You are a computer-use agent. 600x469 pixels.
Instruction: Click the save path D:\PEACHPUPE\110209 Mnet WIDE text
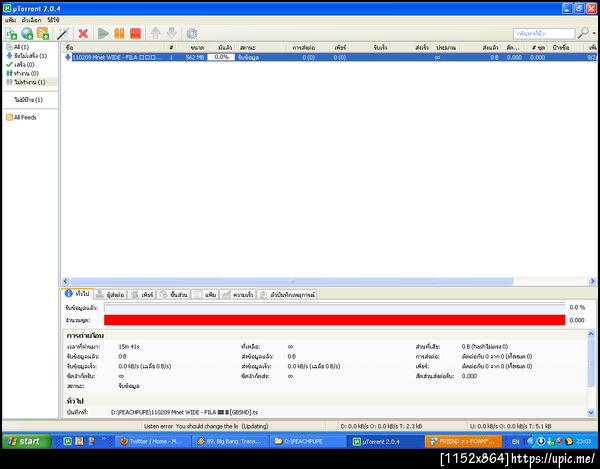(x=184, y=412)
